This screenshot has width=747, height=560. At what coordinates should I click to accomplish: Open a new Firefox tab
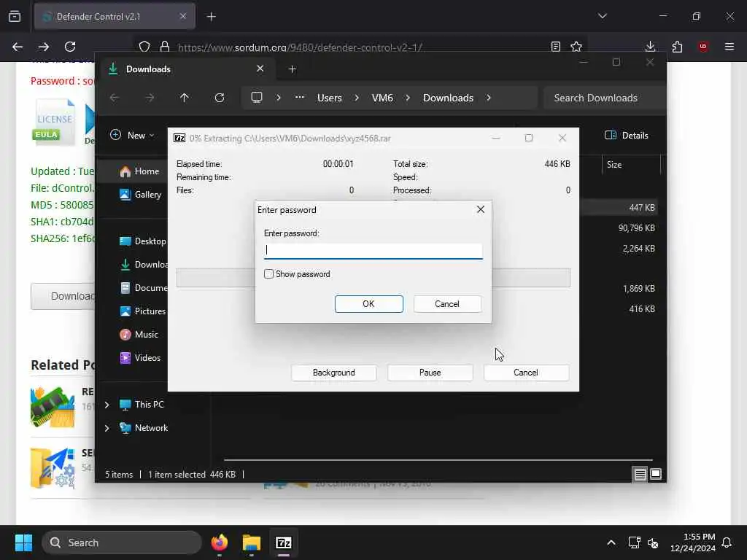tap(212, 17)
